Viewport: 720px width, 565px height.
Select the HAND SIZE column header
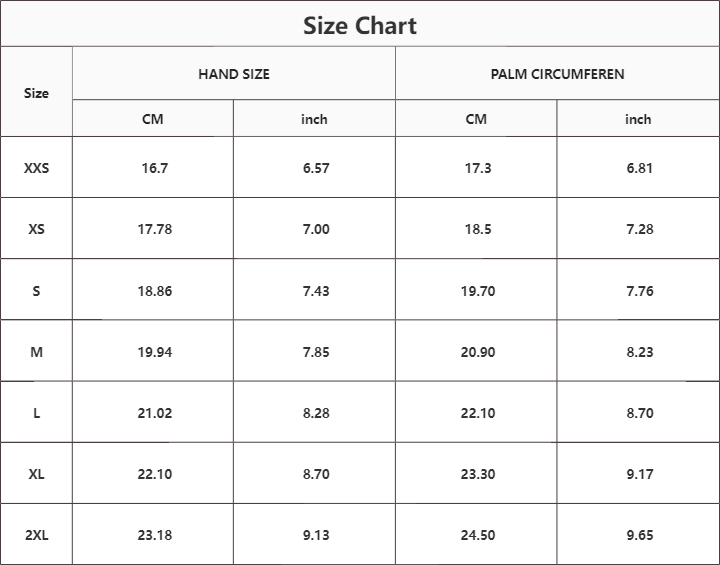pyautogui.click(x=234, y=74)
